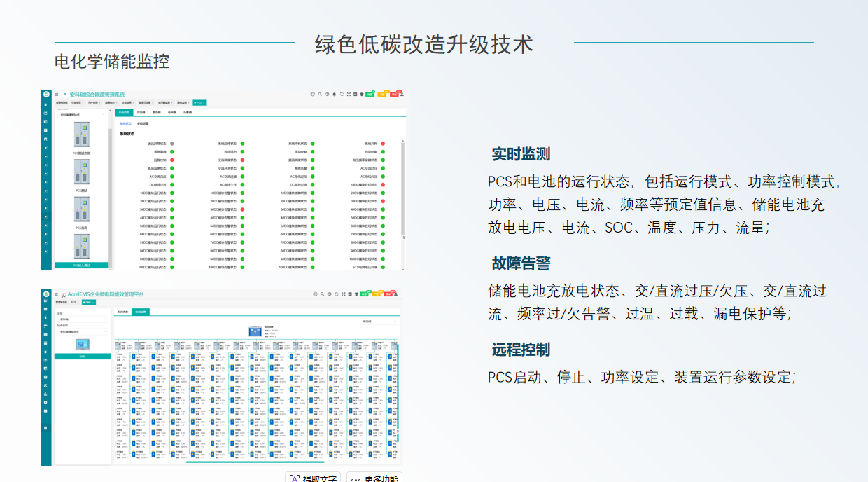Viewport: 868px width, 482px height.
Task: Click the 提取文字 button
Action: tap(313, 478)
